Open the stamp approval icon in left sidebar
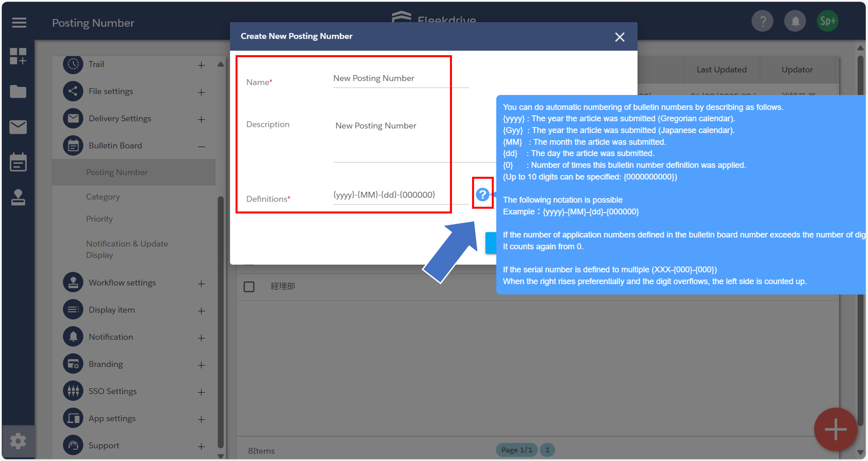868x461 pixels. coord(18,198)
